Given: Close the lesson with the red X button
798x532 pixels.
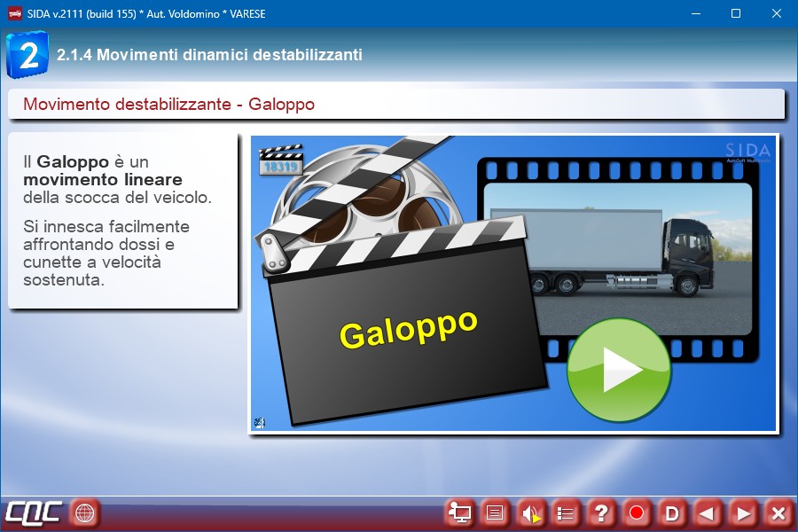Looking at the screenshot, I should pyautogui.click(x=778, y=512).
